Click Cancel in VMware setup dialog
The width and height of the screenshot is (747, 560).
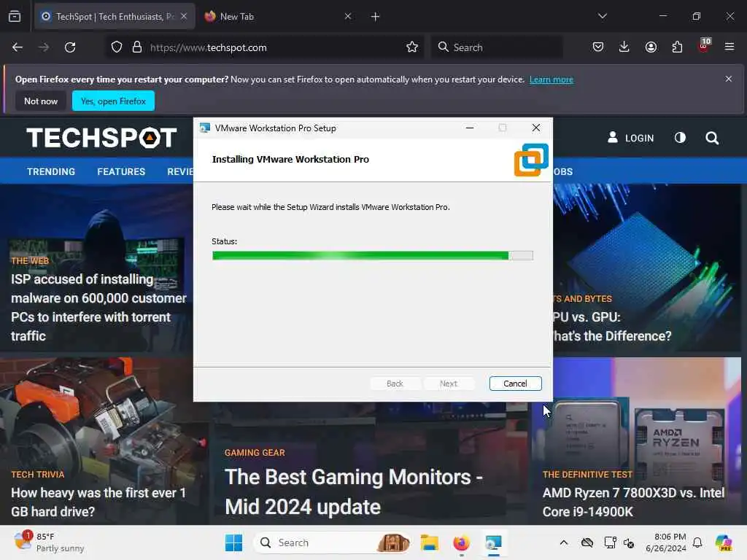pos(515,384)
